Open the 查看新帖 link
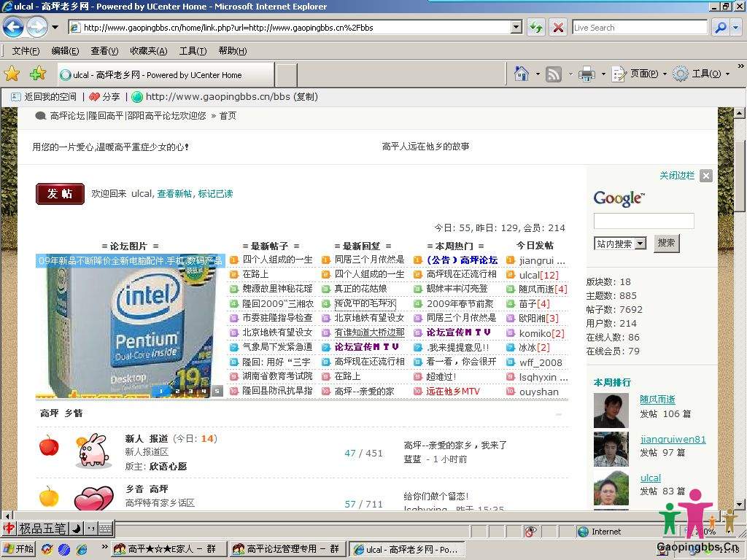747x560 pixels. point(174,194)
